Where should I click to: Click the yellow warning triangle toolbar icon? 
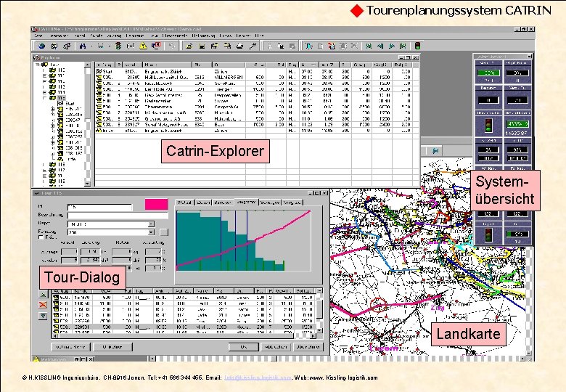coord(143,46)
